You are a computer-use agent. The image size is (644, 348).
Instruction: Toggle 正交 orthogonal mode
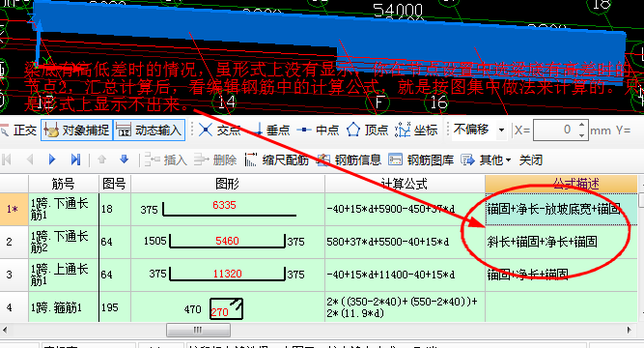coord(19,130)
